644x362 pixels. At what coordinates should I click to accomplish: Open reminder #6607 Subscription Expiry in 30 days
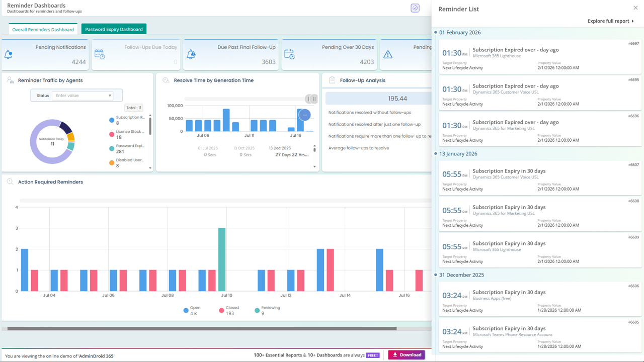pos(540,177)
